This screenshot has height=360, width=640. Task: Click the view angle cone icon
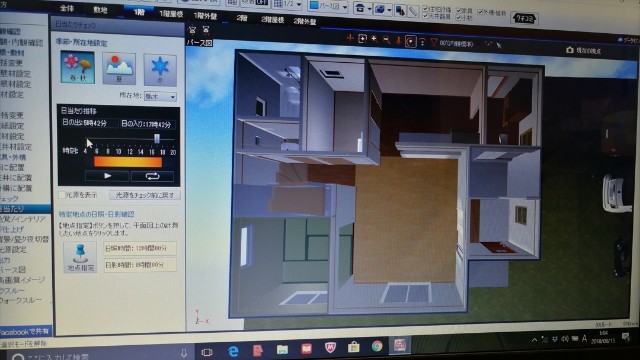(434, 42)
